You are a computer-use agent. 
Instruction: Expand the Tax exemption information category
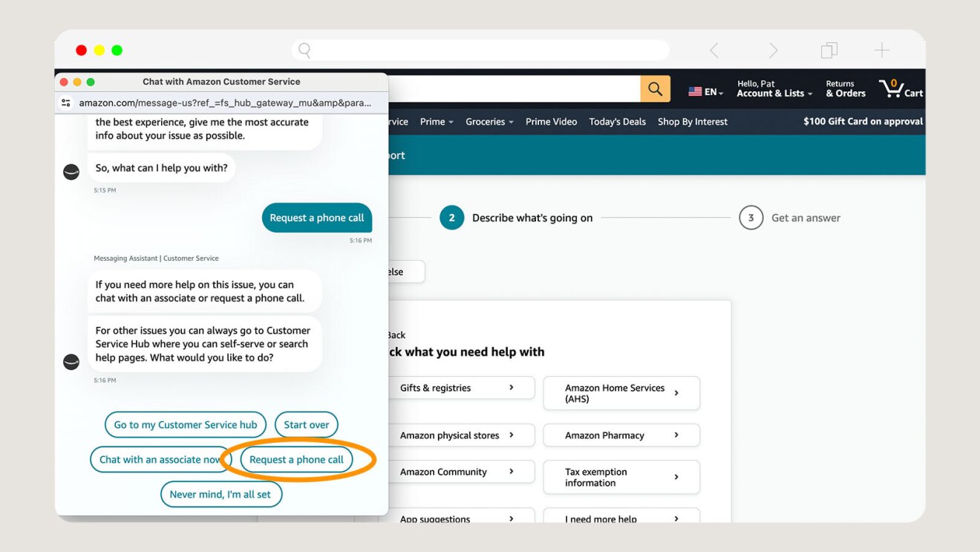coord(621,477)
